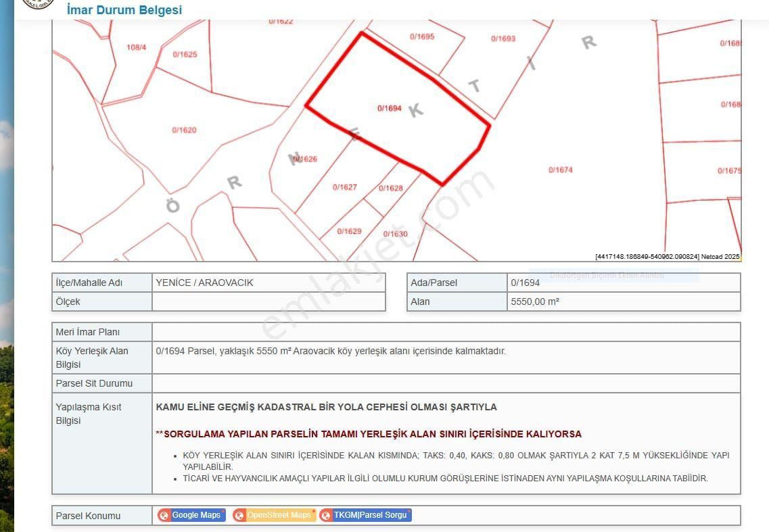Select parcel 0/1627 on the map
Viewport: 769px width, 532px height.
344,187
